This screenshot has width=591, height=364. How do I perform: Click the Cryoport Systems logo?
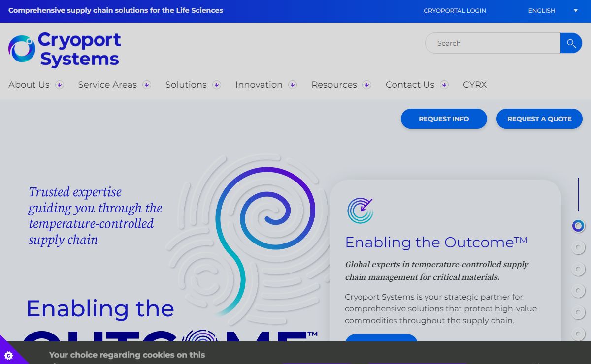[65, 50]
